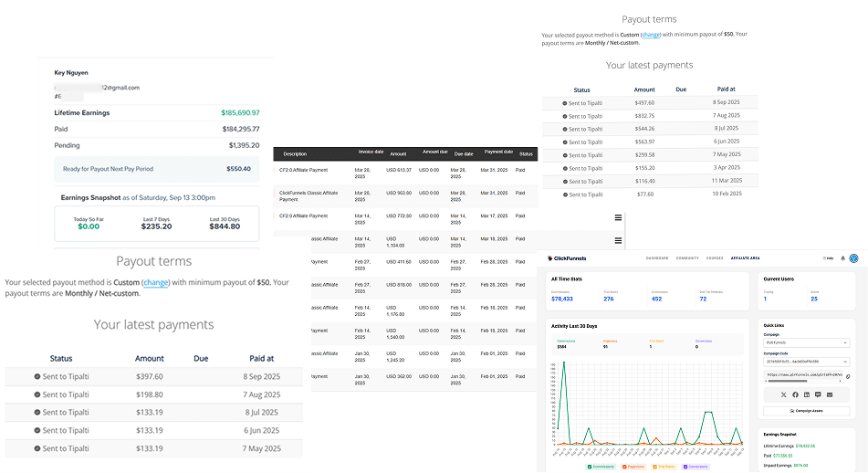Click the Active users value 25

[814, 300]
